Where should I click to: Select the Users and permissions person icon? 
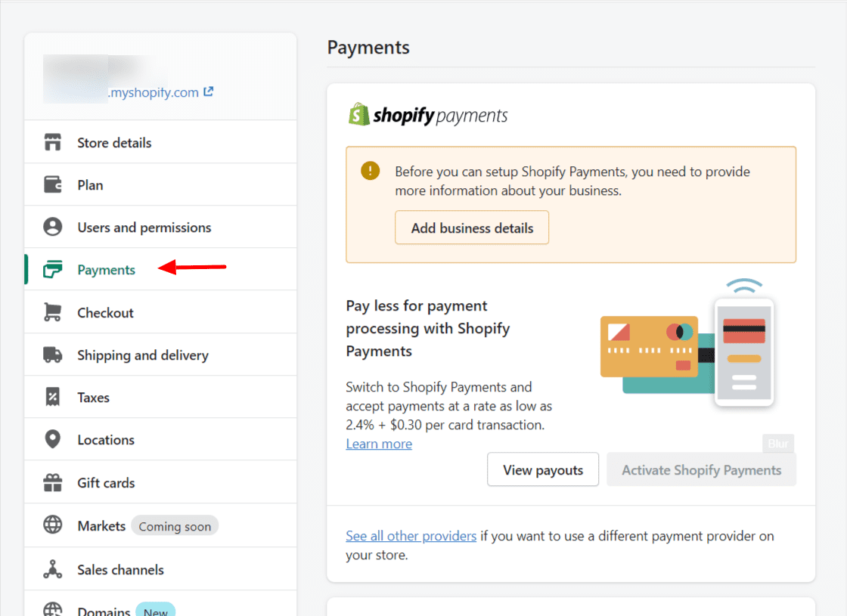pyautogui.click(x=52, y=227)
